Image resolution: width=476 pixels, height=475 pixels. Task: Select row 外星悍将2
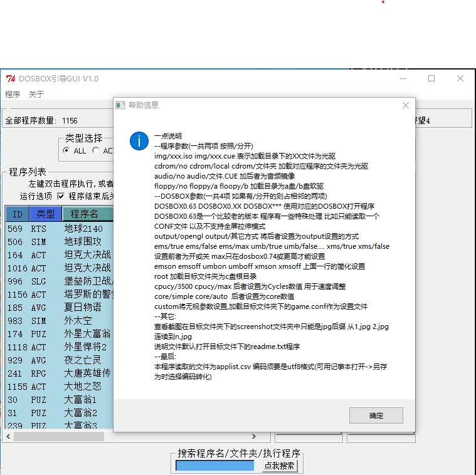[59, 347]
